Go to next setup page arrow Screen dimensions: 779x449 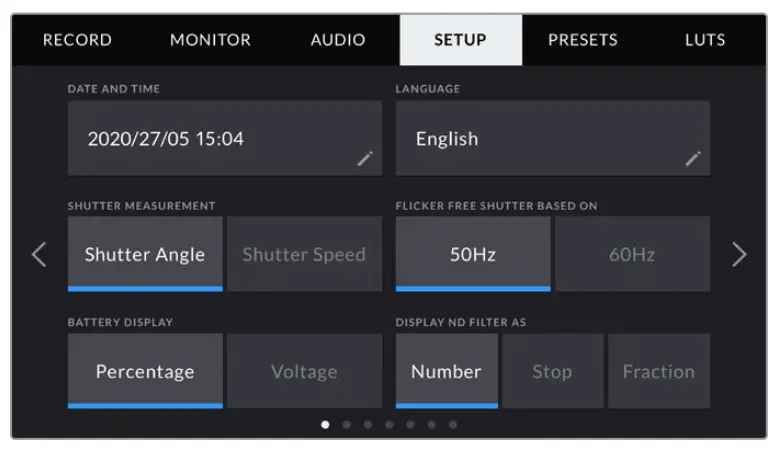pos(739,255)
